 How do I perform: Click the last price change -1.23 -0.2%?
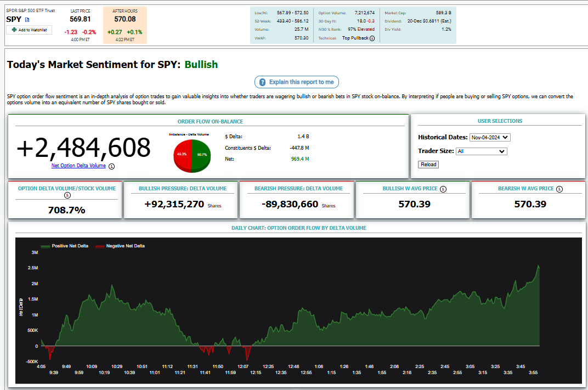80,32
